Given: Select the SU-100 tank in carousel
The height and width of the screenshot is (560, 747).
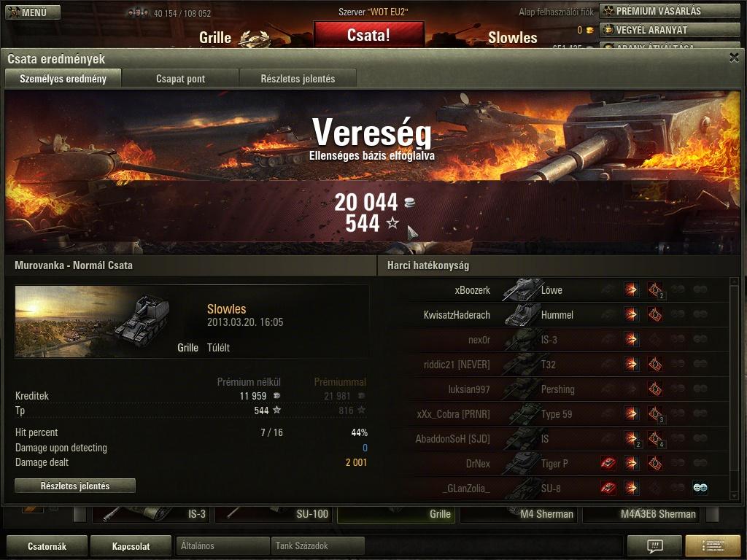Looking at the screenshot, I should click(x=274, y=514).
